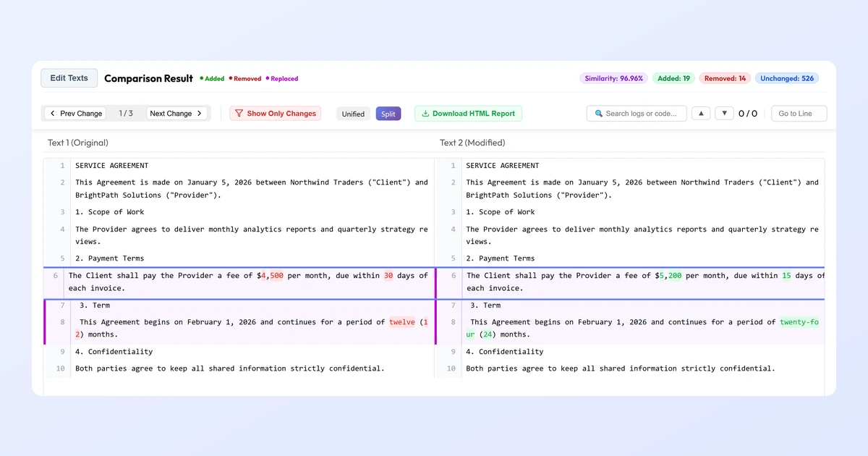The image size is (868, 456).
Task: Click the Unchanged: 526 badge
Action: 787,78
